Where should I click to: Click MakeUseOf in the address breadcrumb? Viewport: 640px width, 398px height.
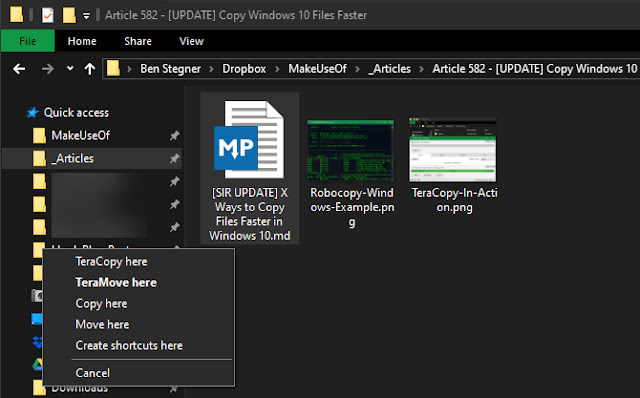point(318,69)
